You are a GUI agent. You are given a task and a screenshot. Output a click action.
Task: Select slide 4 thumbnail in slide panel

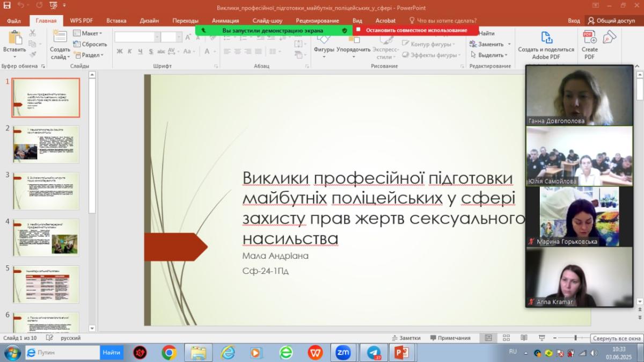pyautogui.click(x=46, y=237)
